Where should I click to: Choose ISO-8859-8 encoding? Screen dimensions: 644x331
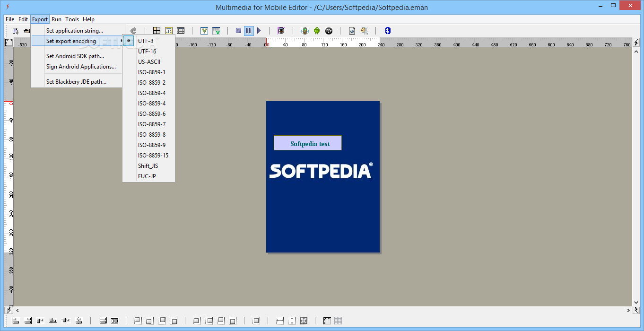[x=149, y=135]
